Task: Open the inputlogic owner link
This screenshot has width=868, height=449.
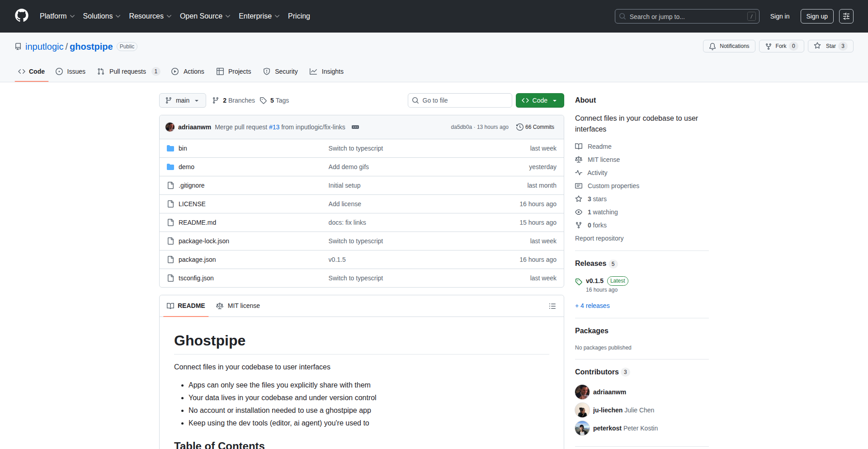Action: point(44,47)
